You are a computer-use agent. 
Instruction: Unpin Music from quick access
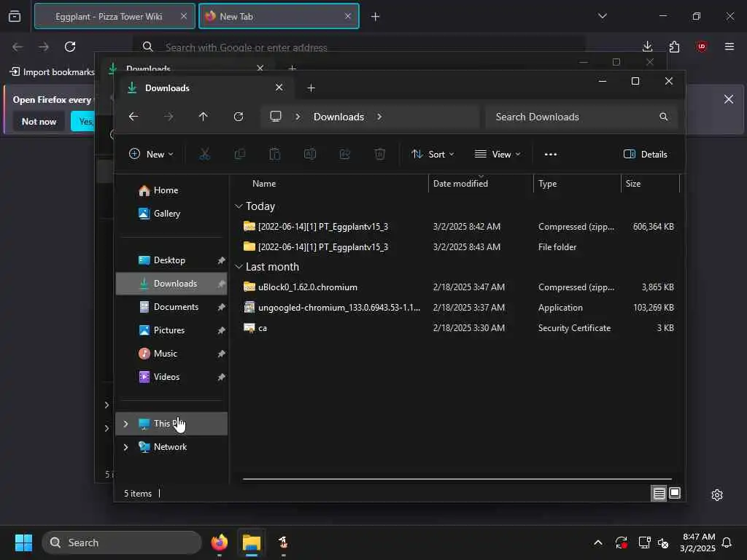point(221,354)
